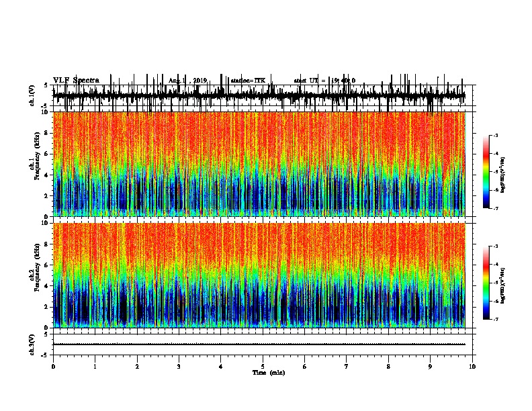Click the "4" kHz tick of ch.2 spectrogram
The width and height of the screenshot is (532, 411).
46,287
